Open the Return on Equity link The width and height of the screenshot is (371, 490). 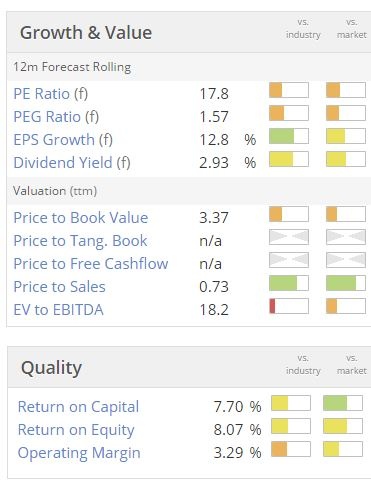coord(76,430)
